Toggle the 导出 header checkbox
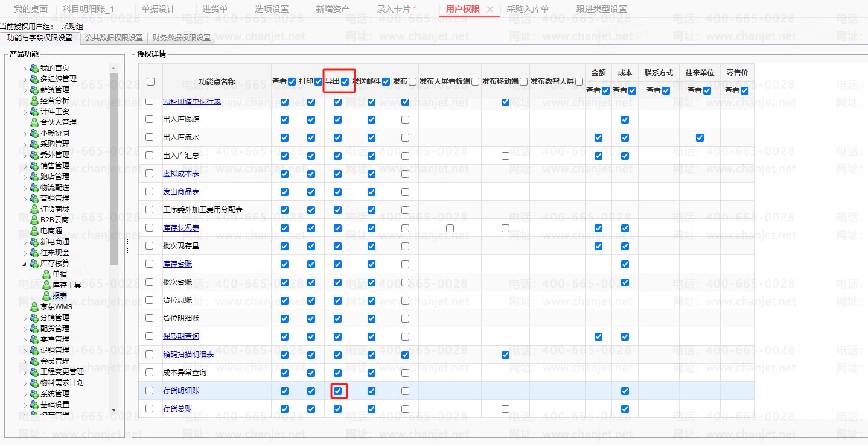The image size is (868, 445). [345, 82]
